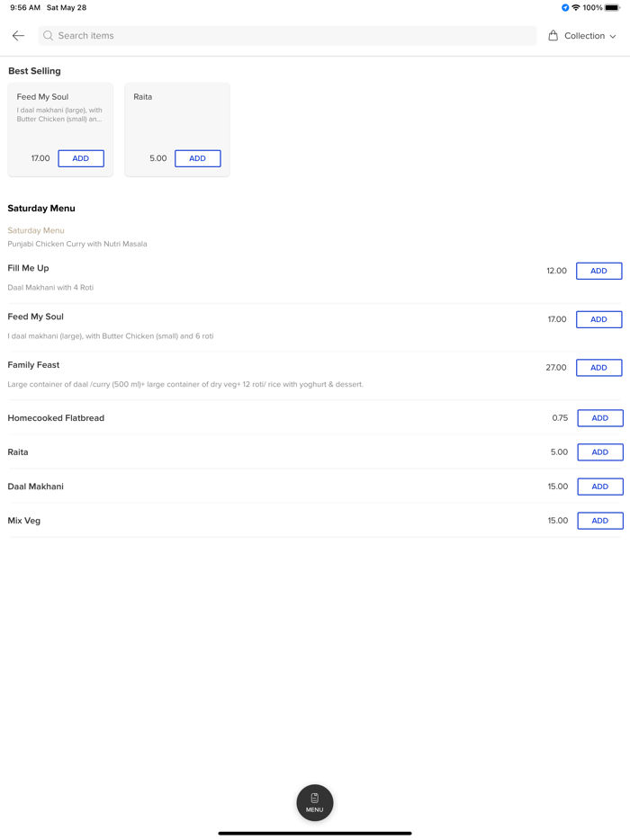Tap the Wi-Fi status icon
This screenshot has height=840, width=630.
pyautogui.click(x=576, y=8)
